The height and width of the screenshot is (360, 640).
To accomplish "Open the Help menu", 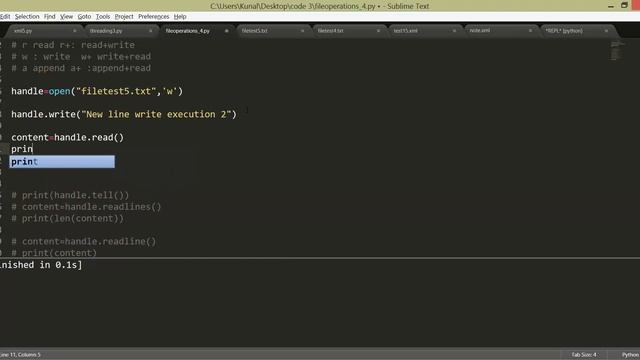I will point(180,17).
